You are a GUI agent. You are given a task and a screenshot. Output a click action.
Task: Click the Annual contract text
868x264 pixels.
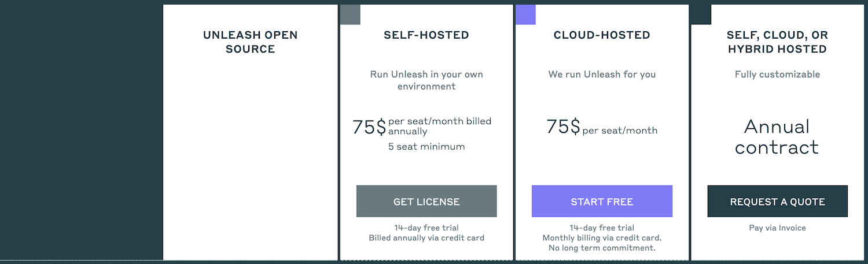[777, 137]
